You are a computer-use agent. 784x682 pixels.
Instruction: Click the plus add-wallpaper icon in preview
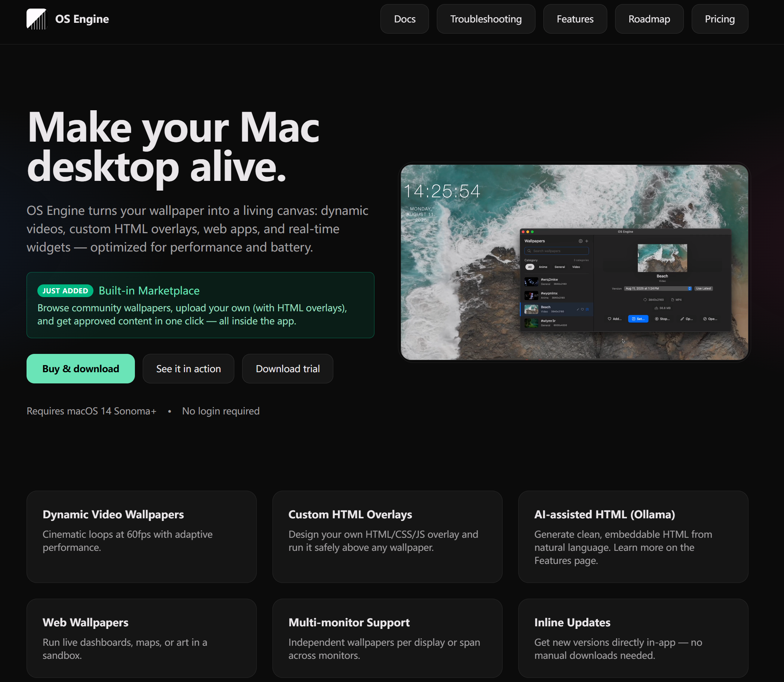coord(586,241)
